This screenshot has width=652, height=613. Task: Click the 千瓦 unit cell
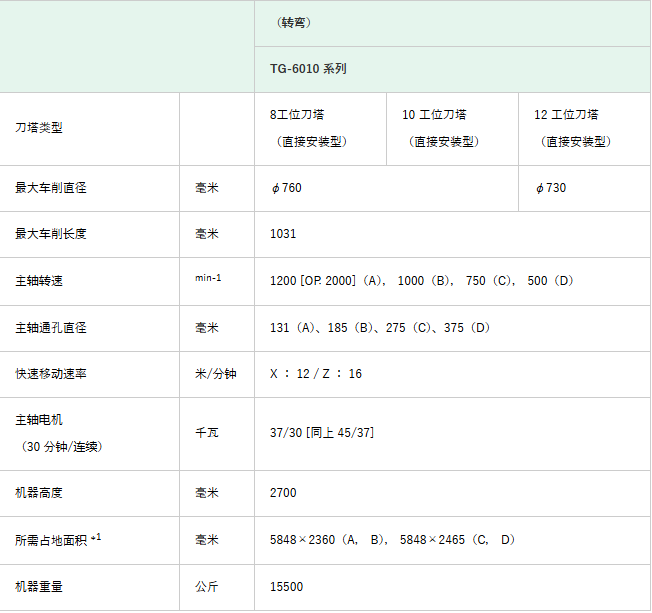click(207, 433)
